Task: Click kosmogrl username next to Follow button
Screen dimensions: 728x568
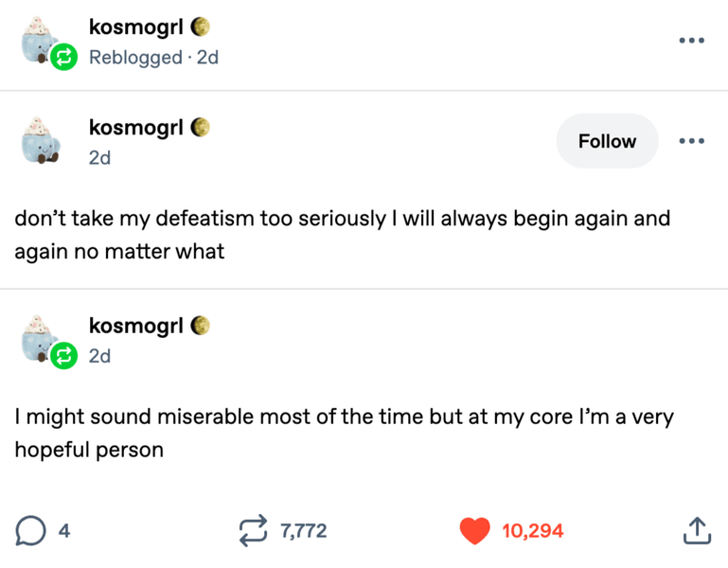Action: (x=135, y=126)
